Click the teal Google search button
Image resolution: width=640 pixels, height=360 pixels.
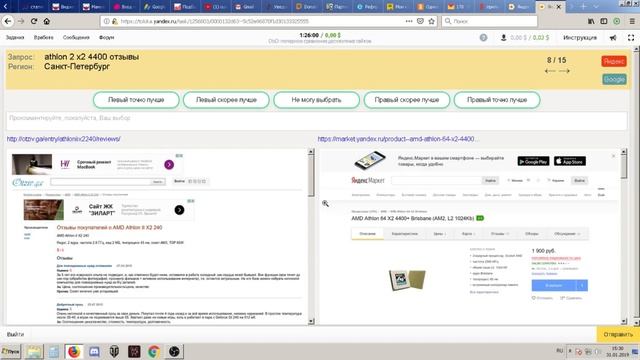click(x=614, y=79)
